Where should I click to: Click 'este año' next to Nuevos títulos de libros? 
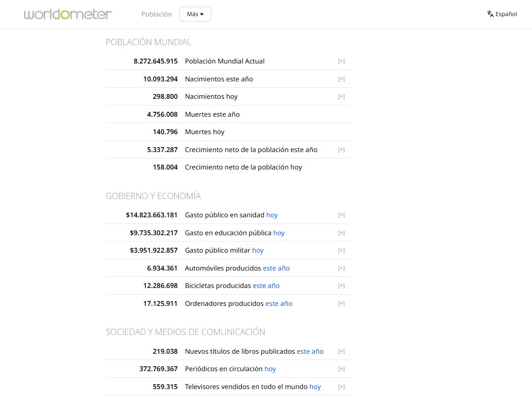pos(310,351)
